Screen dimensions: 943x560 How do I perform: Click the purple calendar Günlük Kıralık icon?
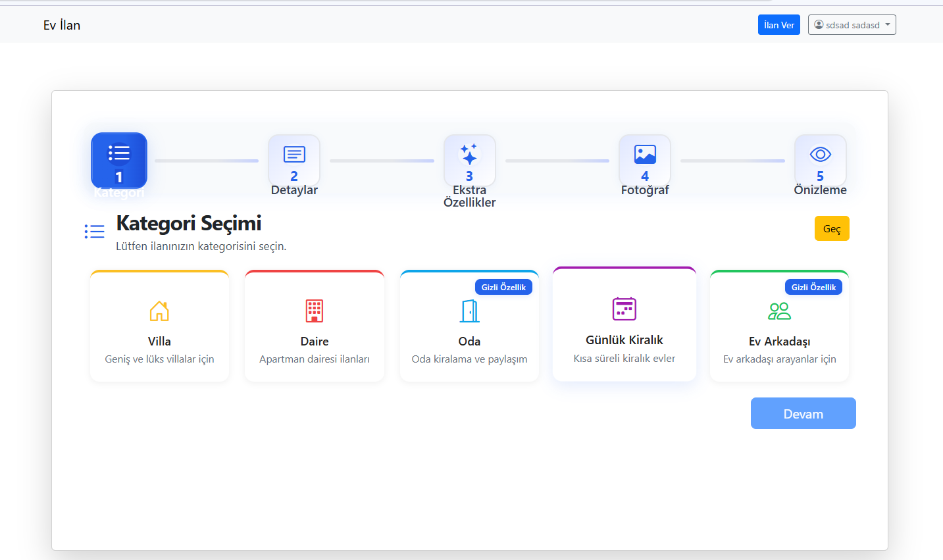624,309
